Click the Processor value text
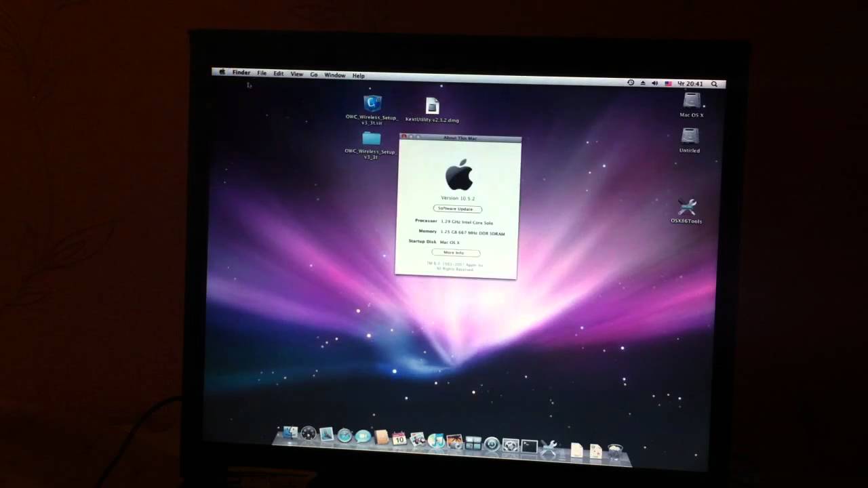The image size is (868, 488). click(467, 222)
